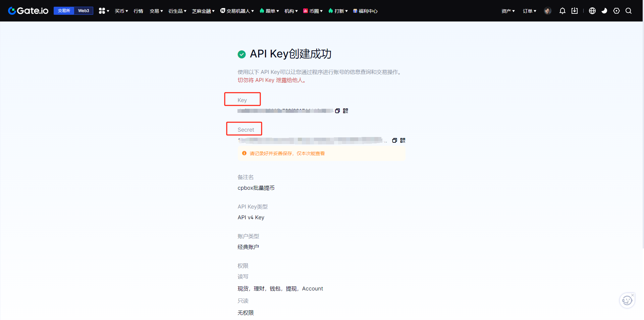Open the search magnifier
This screenshot has width=644, height=320.
click(629, 11)
